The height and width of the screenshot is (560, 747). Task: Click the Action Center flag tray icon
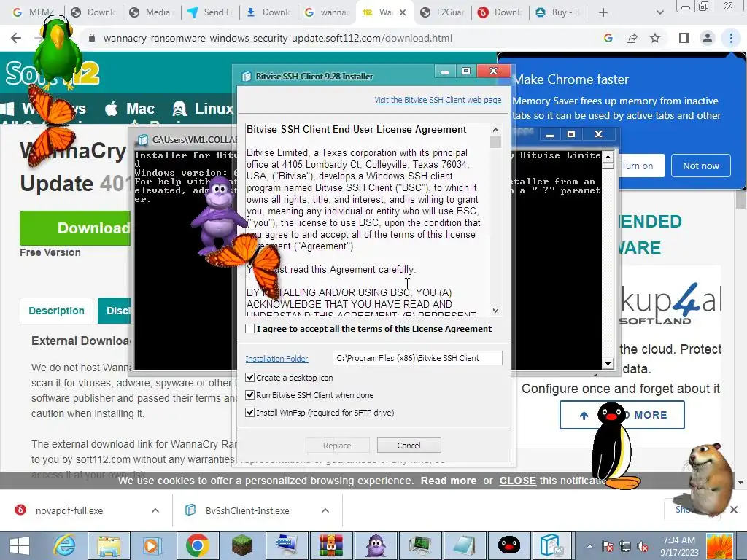[608, 546]
